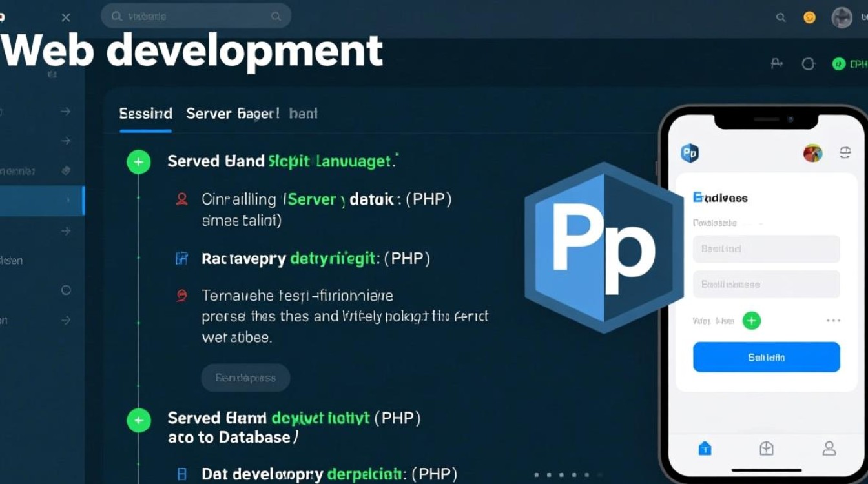The image size is (868, 484).
Task: Switch to the 'Essind' tab
Action: click(145, 114)
